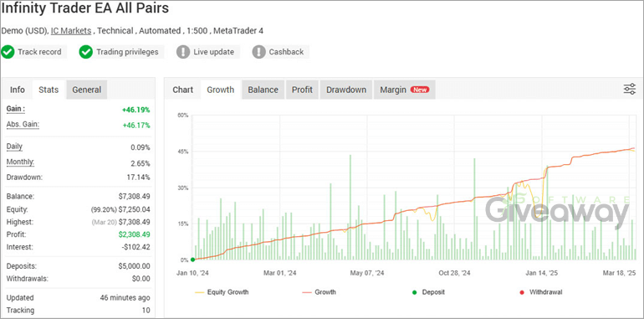Click the $7,308.49 balance value
The height and width of the screenshot is (319, 644).
coord(134,197)
